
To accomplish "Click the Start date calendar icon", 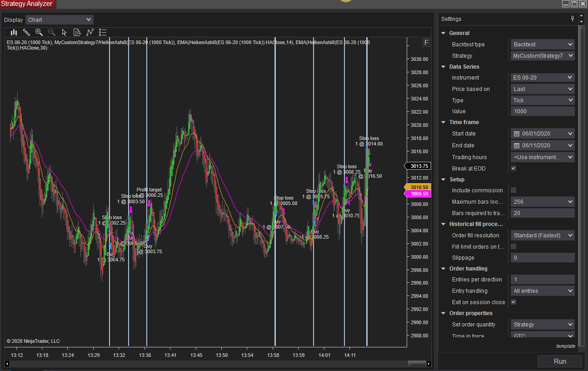I will coord(516,134).
